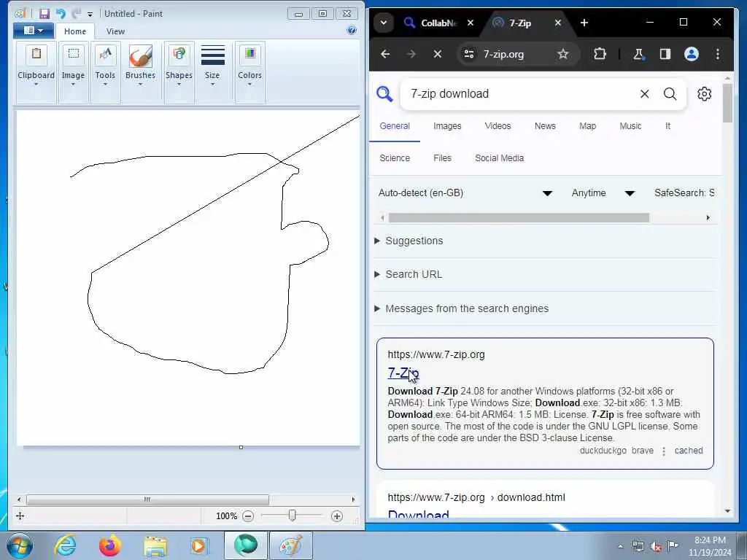Image resolution: width=747 pixels, height=560 pixels.
Task: Click the Paint scroll right arrow
Action: pos(353,499)
